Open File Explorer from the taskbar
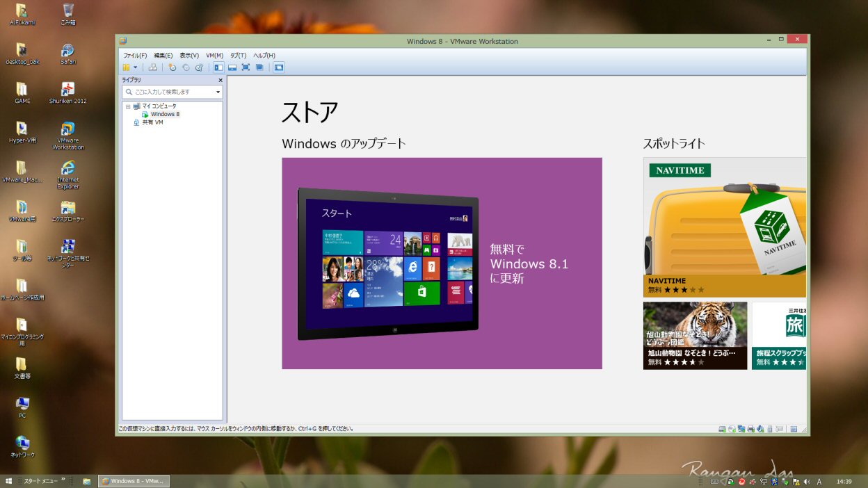The image size is (868, 488). click(87, 481)
